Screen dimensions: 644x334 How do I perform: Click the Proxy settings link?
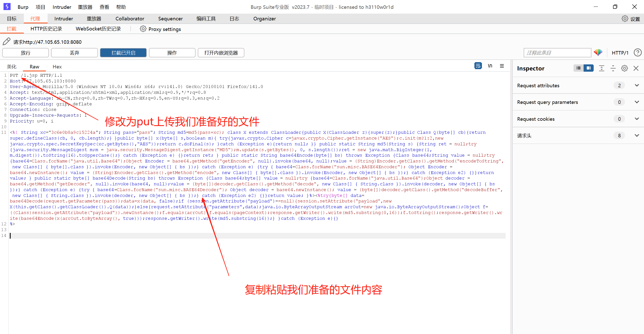click(165, 29)
